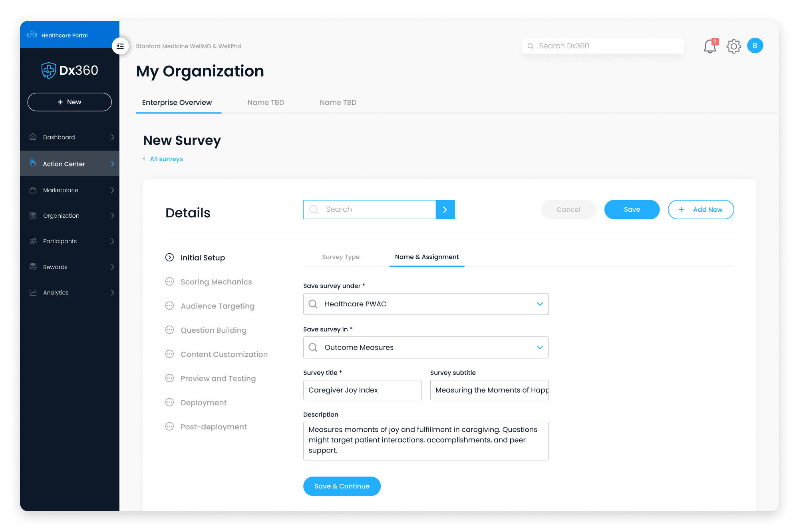Click the Audience Targeting step icon
799x532 pixels.
coord(169,306)
